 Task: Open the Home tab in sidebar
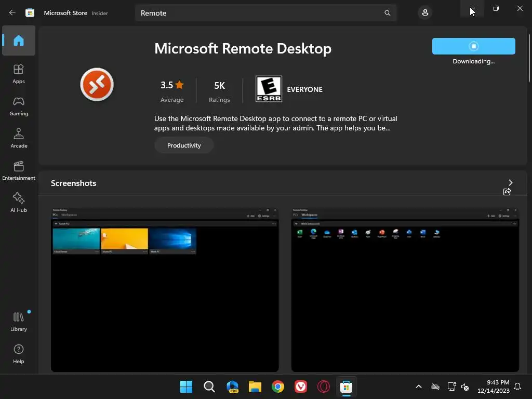19,41
